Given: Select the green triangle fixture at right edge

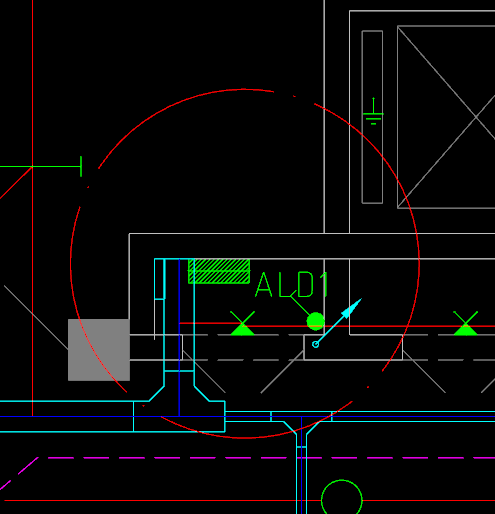Looking at the screenshot, I should [466, 323].
